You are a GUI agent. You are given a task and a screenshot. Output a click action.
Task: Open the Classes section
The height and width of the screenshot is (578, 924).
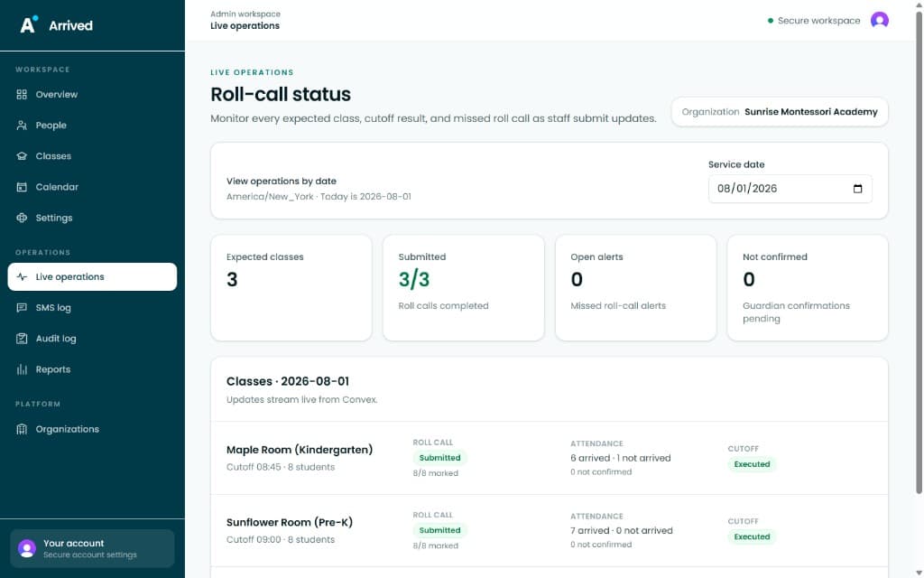pyautogui.click(x=92, y=156)
